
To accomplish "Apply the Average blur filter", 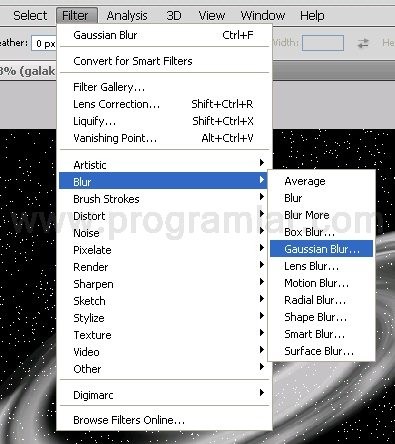I will click(x=321, y=181).
